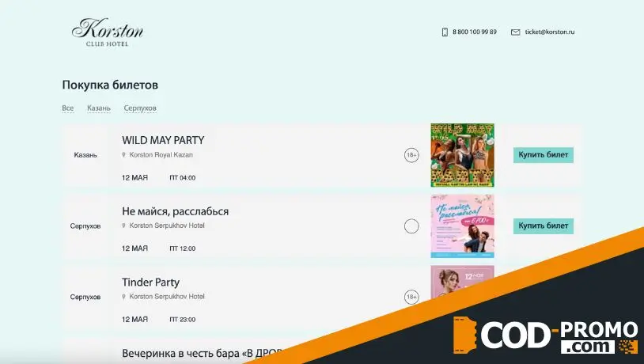Open the WILD MAY PARTY event title
The image size is (644, 364).
point(163,140)
